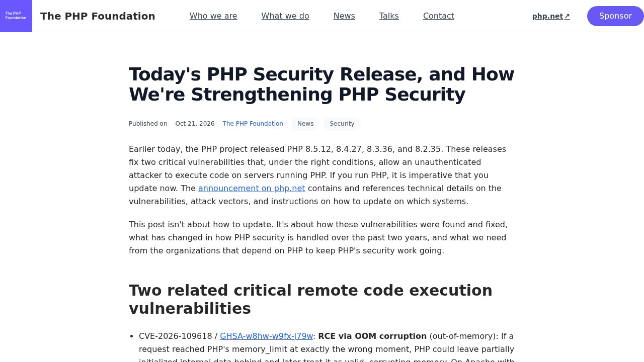Go to What we do page
This screenshot has height=362, width=644.
285,16
